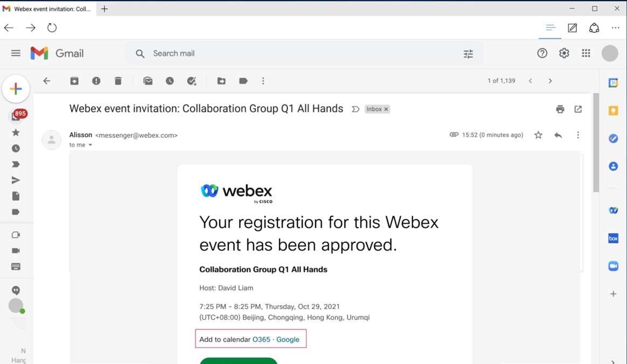Image resolution: width=627 pixels, height=364 pixels.
Task: Open Zoom add-on in side panel
Action: 613,266
